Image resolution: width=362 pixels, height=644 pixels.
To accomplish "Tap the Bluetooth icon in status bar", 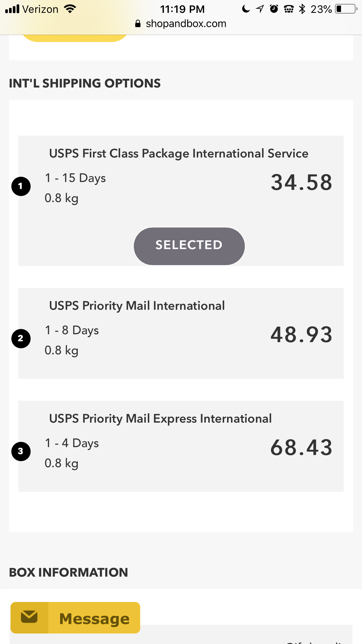I will [x=302, y=9].
